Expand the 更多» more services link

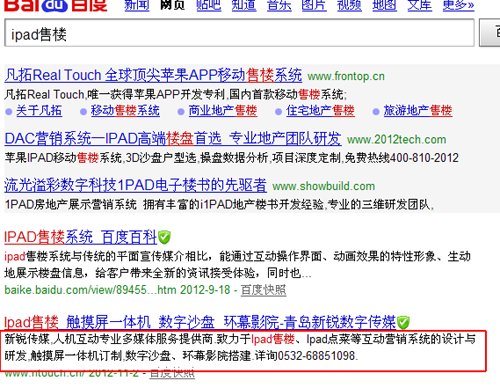[x=458, y=5]
